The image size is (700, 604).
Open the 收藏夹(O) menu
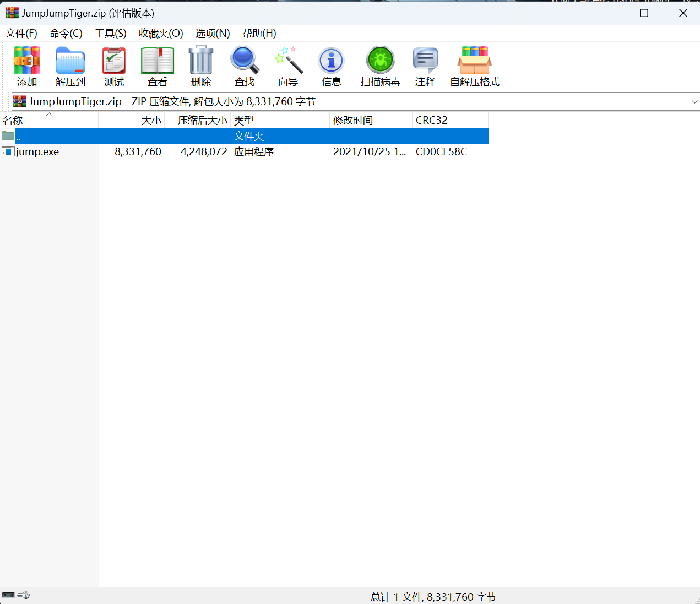(161, 34)
